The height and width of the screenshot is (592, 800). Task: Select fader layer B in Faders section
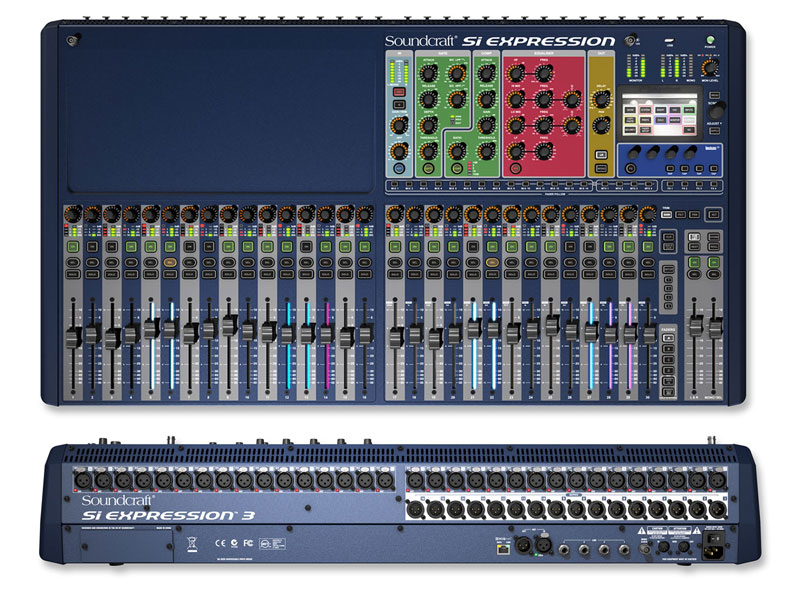click(668, 349)
